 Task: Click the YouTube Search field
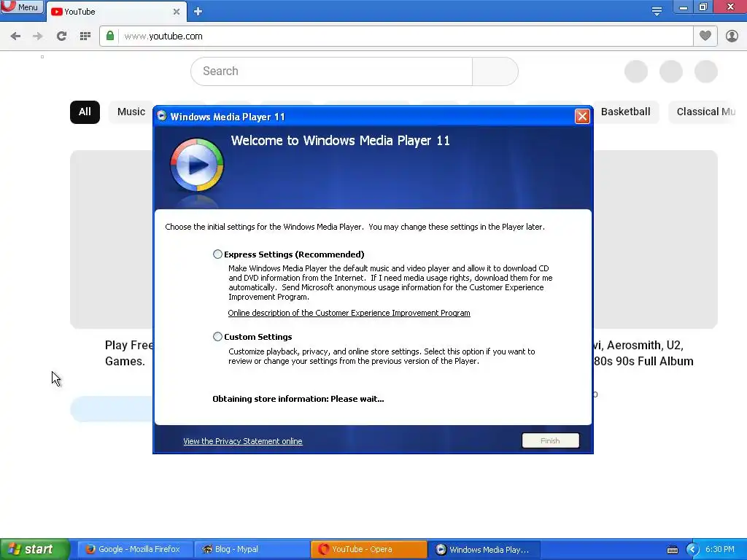coord(332,71)
